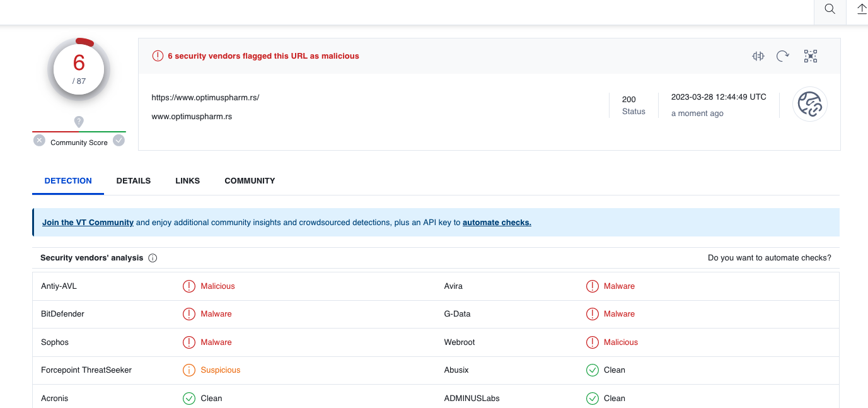Click the Community Score bar

click(x=79, y=132)
